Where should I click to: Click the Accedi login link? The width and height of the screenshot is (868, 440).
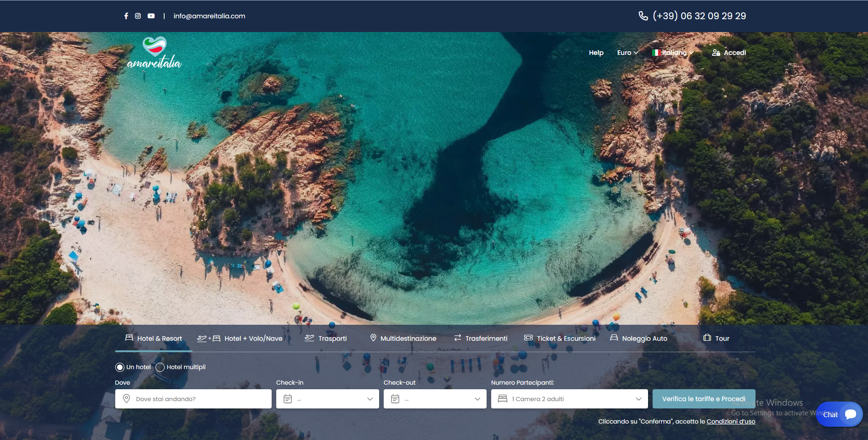(x=729, y=53)
